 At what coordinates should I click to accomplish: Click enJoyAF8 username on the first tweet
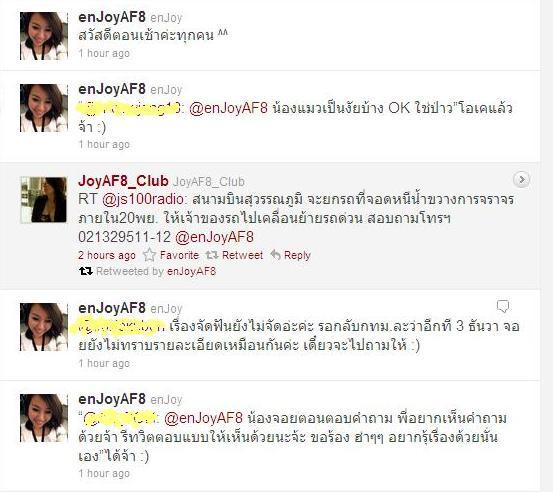tap(112, 17)
